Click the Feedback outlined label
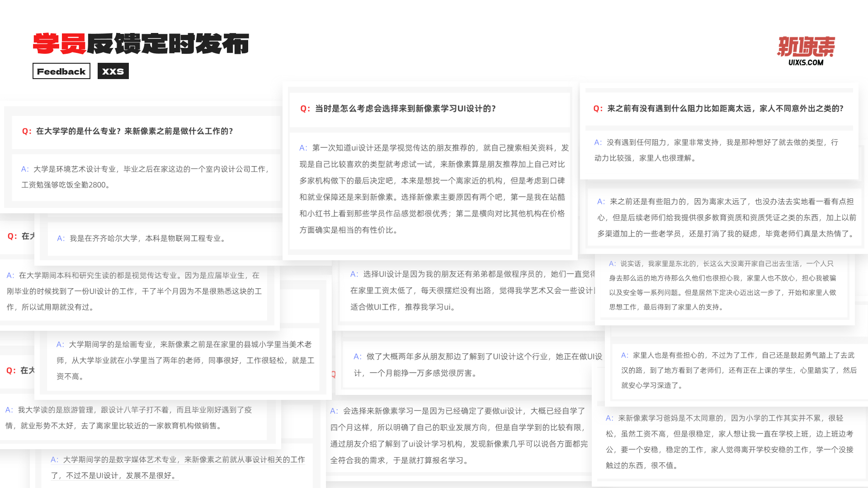Screen dimensions: 868x488 (x=61, y=71)
